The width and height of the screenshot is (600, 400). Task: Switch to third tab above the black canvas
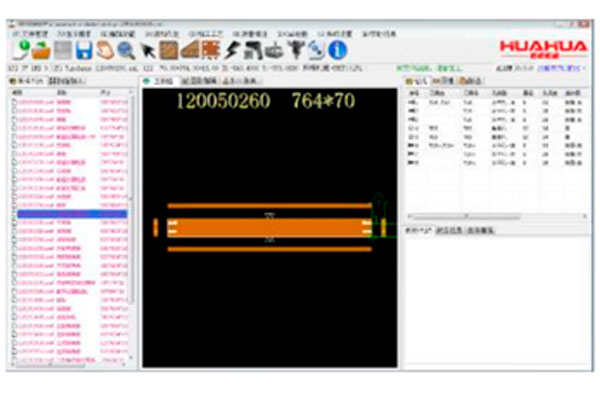click(x=241, y=81)
